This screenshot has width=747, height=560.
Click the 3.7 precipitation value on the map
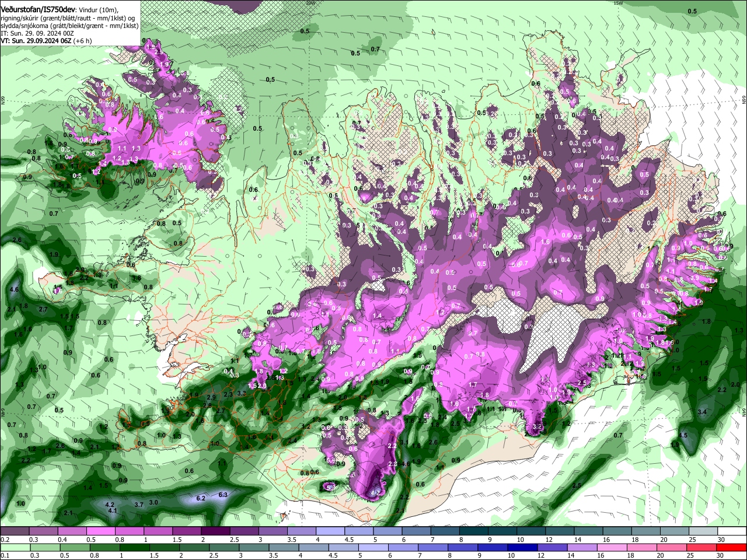(139, 505)
